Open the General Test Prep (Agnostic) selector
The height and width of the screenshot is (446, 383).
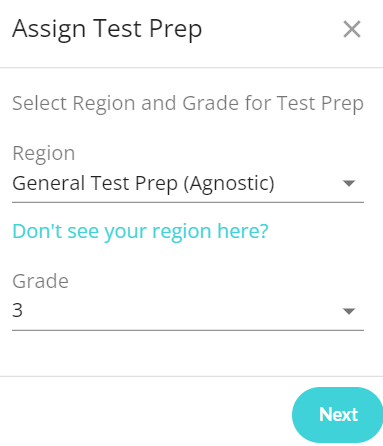pyautogui.click(x=188, y=184)
